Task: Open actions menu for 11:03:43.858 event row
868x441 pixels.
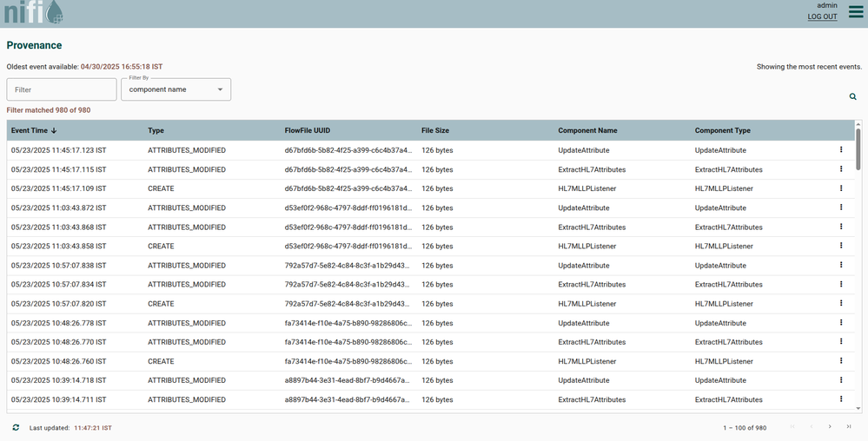Action: 841,246
